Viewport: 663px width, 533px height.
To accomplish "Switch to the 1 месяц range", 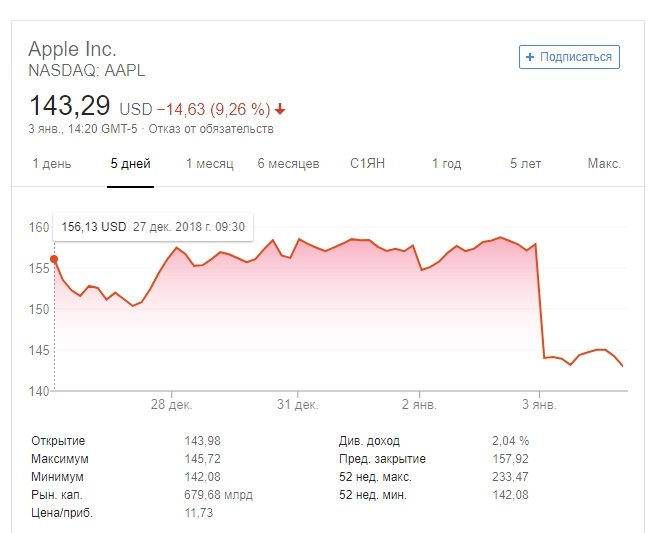I will 209,164.
